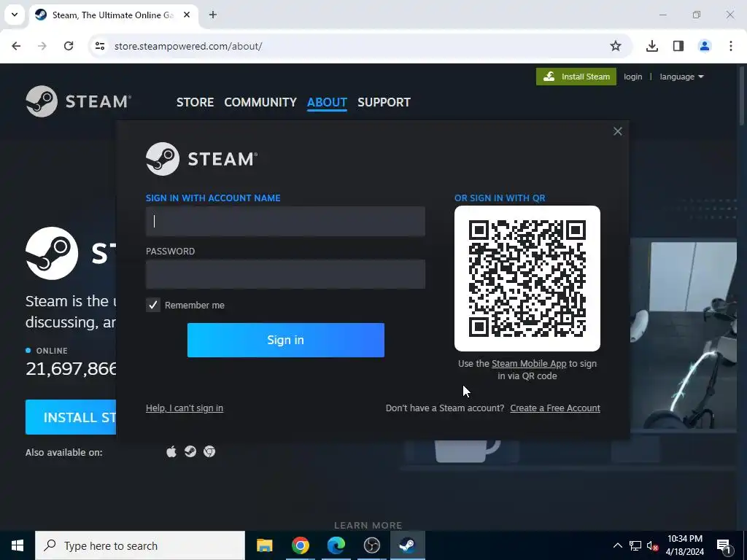
Task: Bookmark this page with star icon
Action: pos(616,46)
